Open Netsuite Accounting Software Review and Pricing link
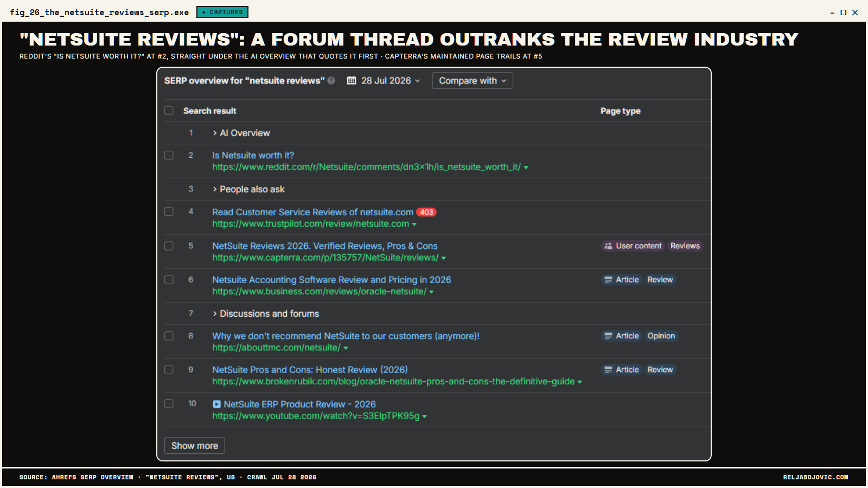The image size is (868, 488). click(331, 280)
